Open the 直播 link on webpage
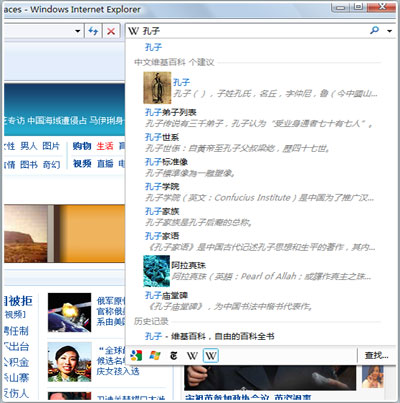 [105, 164]
